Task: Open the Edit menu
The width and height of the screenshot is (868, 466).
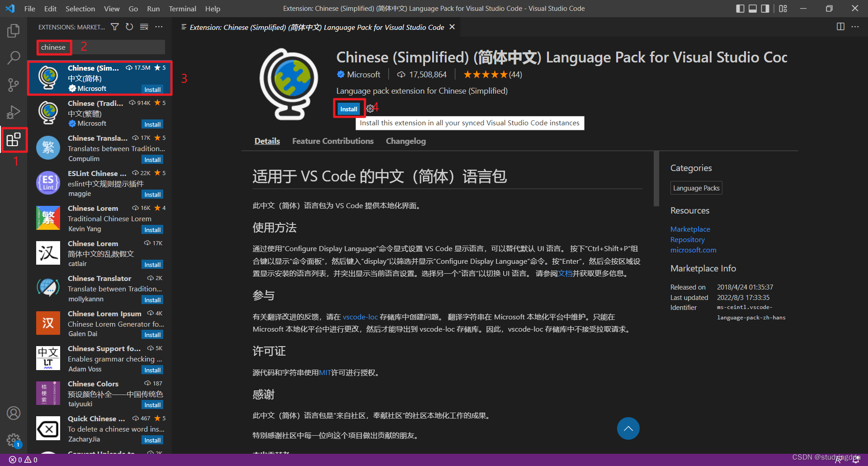Action: tap(50, 9)
